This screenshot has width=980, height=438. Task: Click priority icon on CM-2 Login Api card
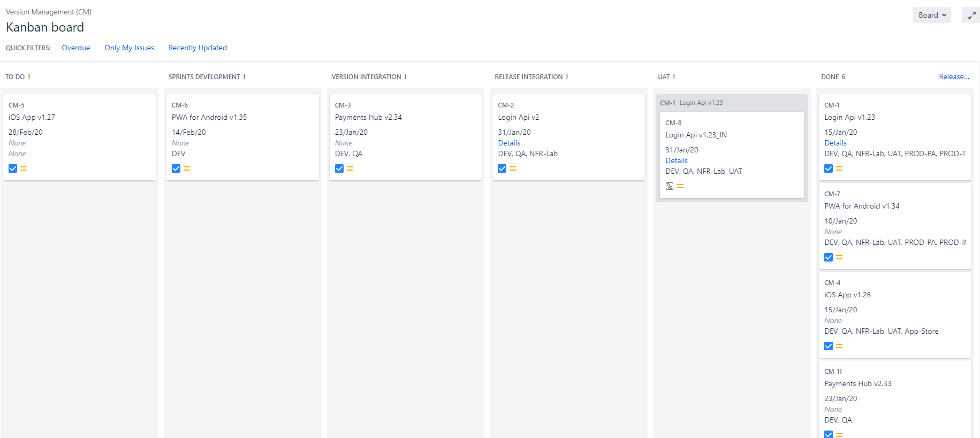pyautogui.click(x=513, y=168)
